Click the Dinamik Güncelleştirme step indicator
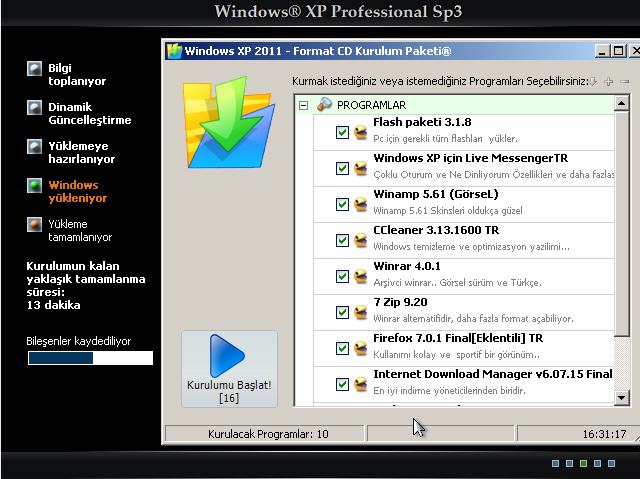The image size is (640, 479). click(x=34, y=108)
